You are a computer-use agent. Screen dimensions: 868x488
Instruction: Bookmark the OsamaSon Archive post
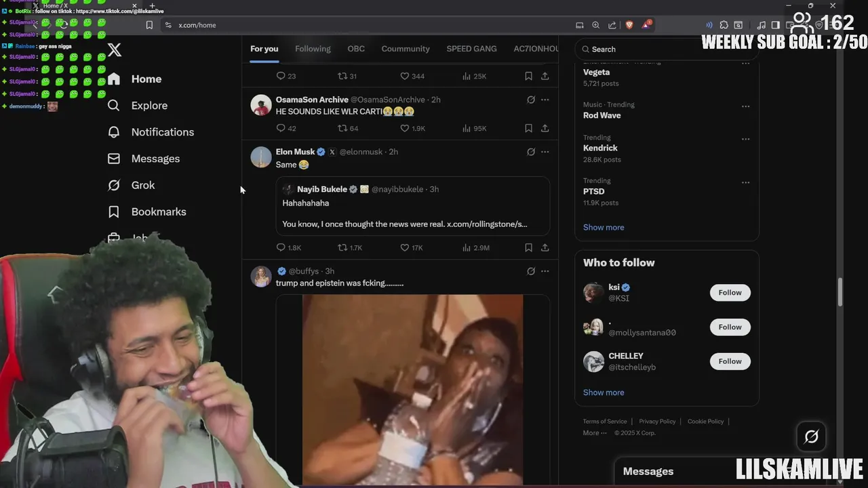pos(528,128)
